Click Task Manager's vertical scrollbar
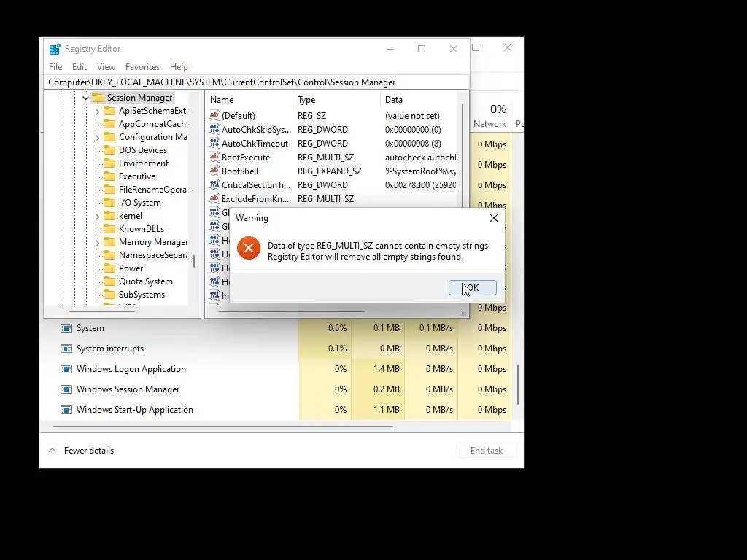 (x=518, y=384)
